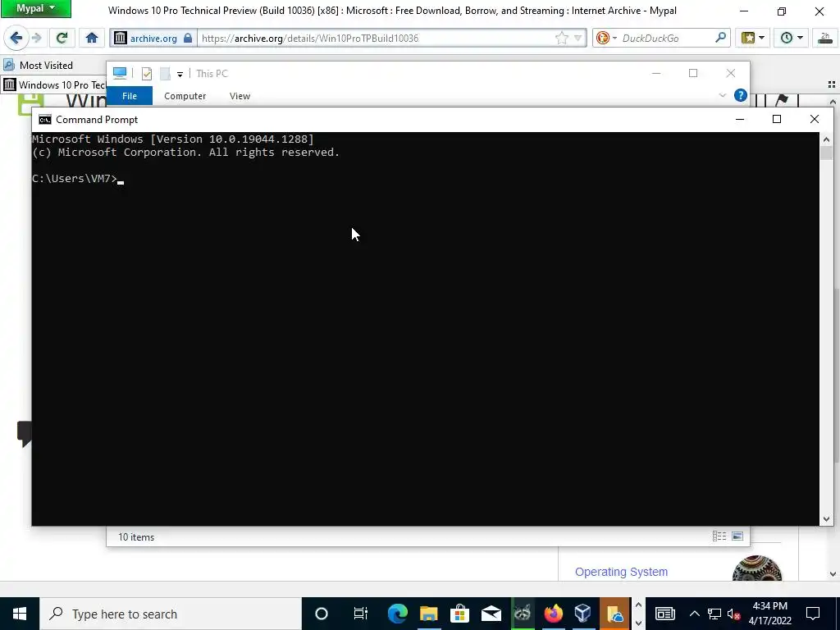This screenshot has height=630, width=840.
Task: Reload the archive.org page
Action: [62, 38]
